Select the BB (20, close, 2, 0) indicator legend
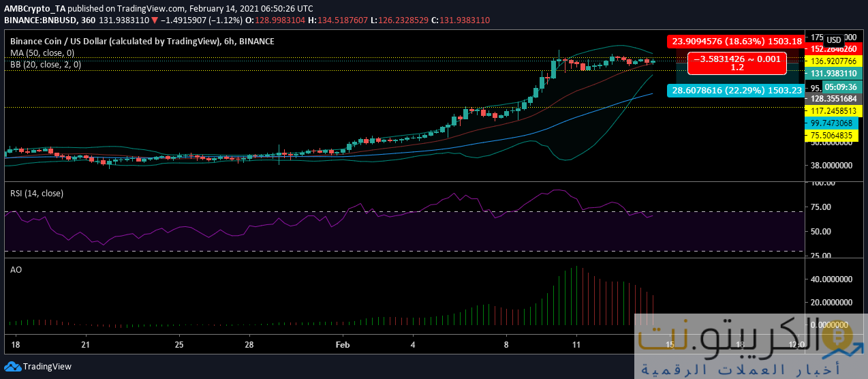The image size is (868, 379). point(46,64)
